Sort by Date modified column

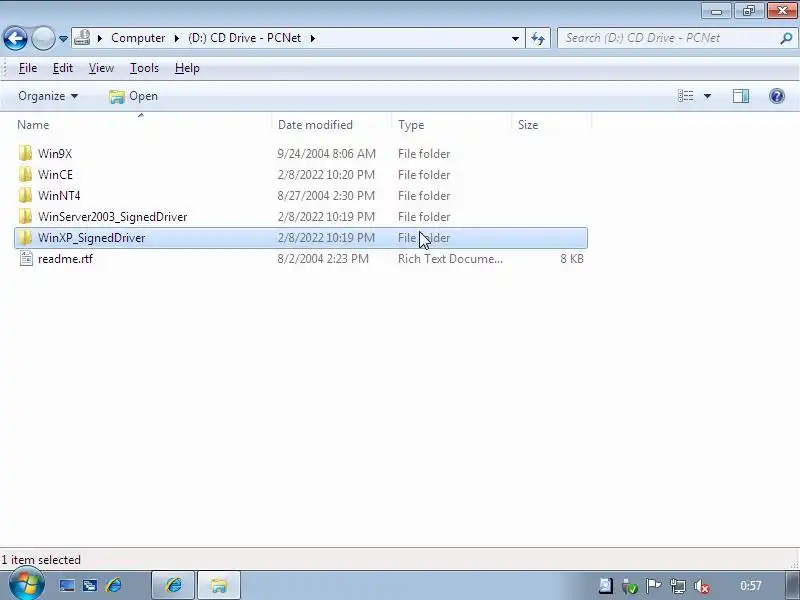click(315, 125)
